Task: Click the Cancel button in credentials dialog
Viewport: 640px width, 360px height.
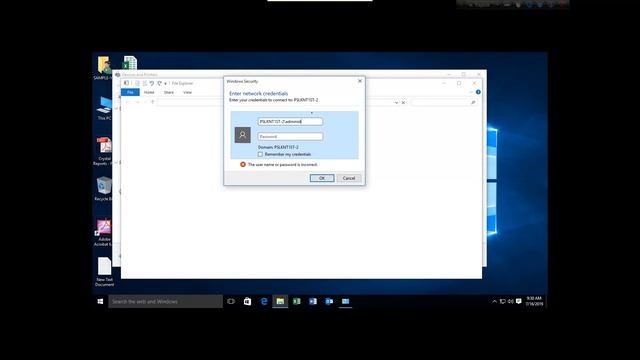Action: click(x=349, y=178)
